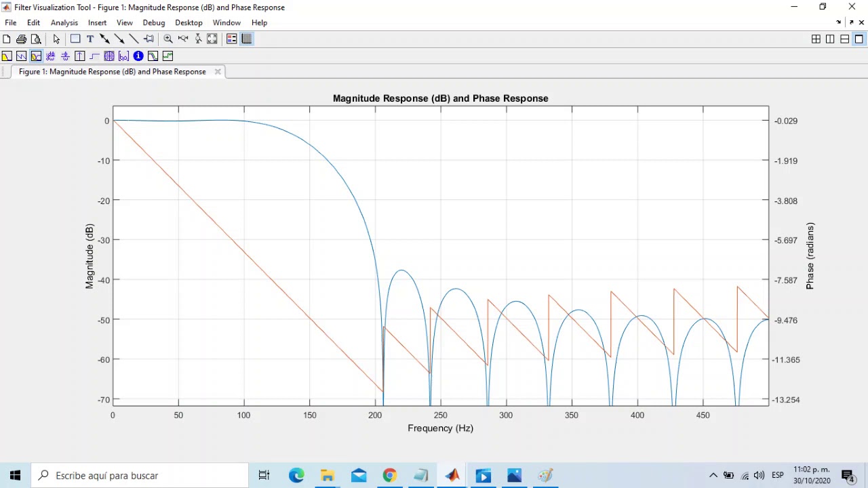The height and width of the screenshot is (488, 868).
Task: Activate the Zoom Y-Axis tool
Action: tap(198, 39)
